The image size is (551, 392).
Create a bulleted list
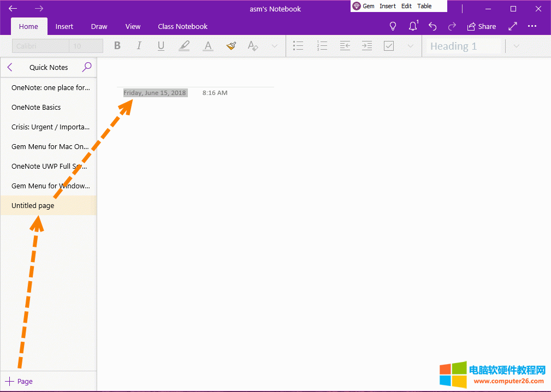(x=298, y=45)
